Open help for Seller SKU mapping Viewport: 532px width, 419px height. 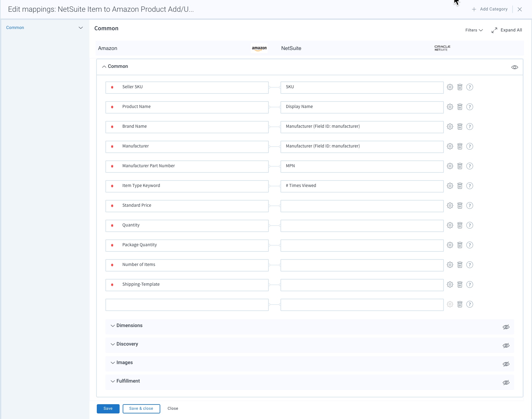point(470,87)
